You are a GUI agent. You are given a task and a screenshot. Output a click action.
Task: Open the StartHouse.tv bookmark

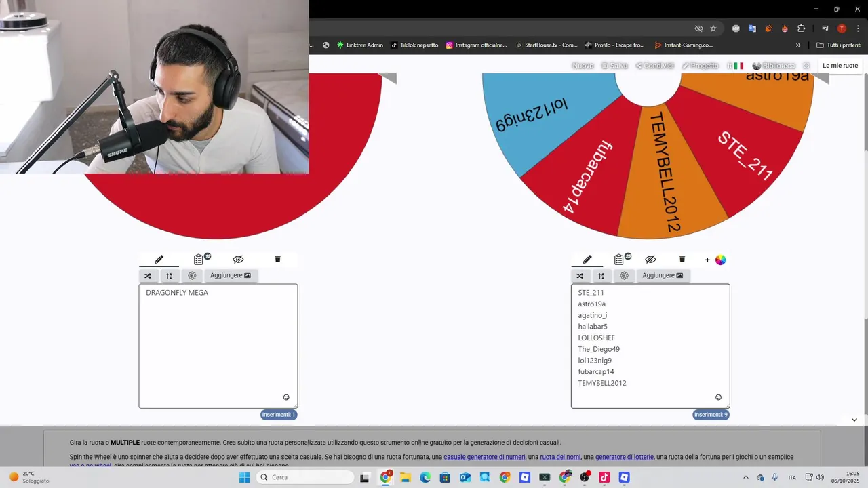[546, 45]
